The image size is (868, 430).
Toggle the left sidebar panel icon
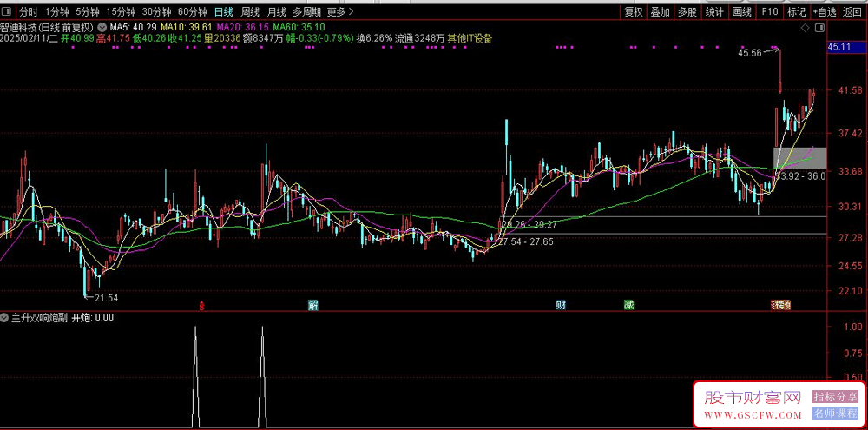[9, 11]
